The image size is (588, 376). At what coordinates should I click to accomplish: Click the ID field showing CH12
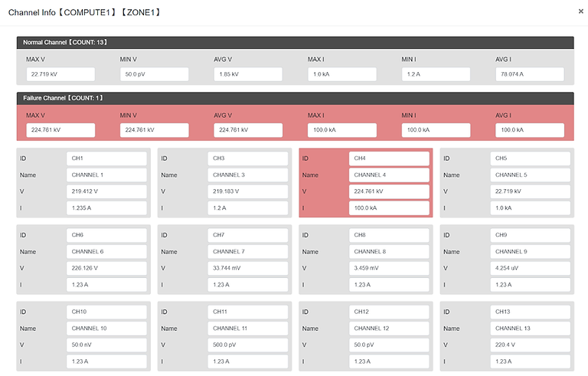[x=389, y=312]
